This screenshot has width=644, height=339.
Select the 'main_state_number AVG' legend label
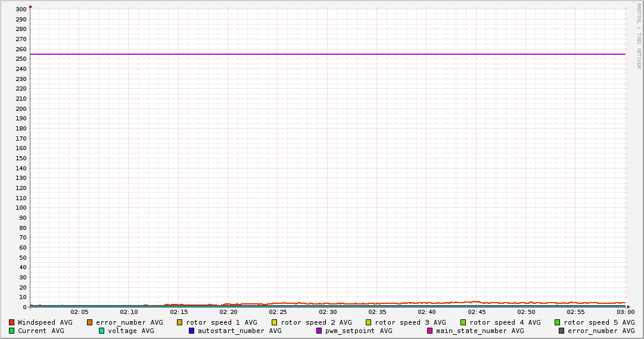[480, 331]
